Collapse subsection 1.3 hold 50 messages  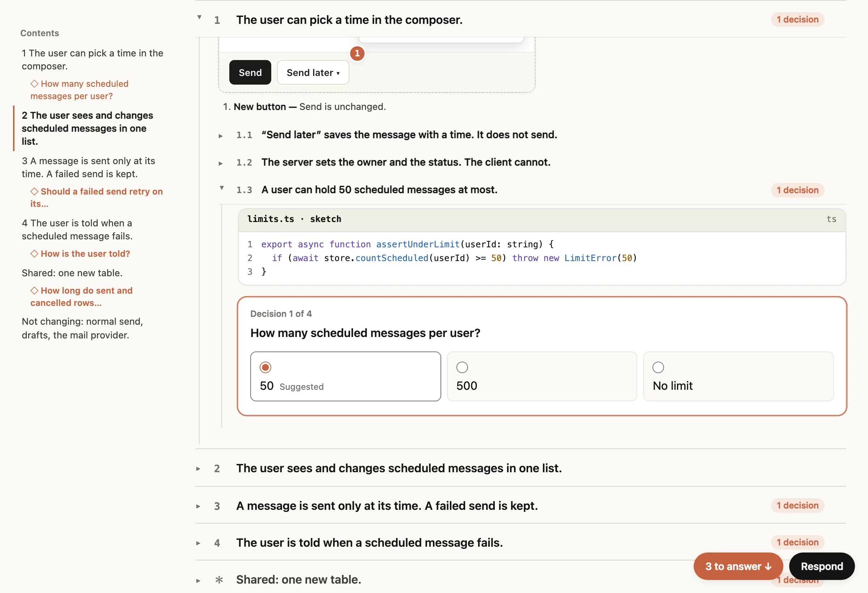click(x=222, y=188)
